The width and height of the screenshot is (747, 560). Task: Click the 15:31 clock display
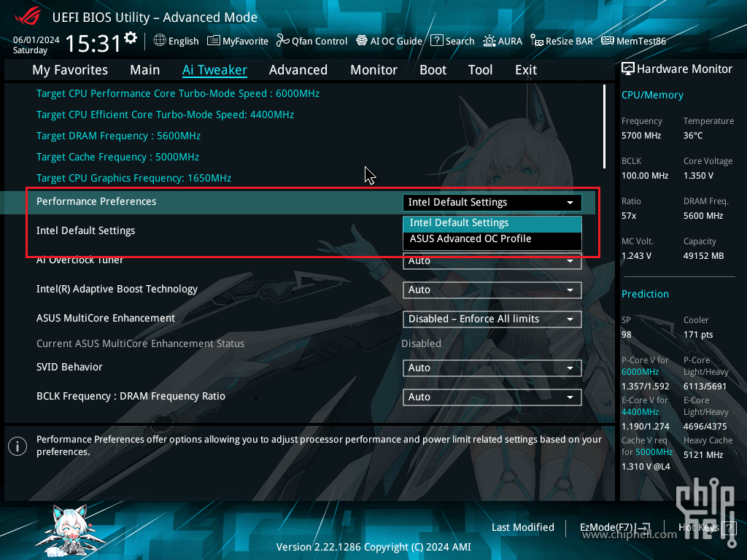(x=93, y=44)
